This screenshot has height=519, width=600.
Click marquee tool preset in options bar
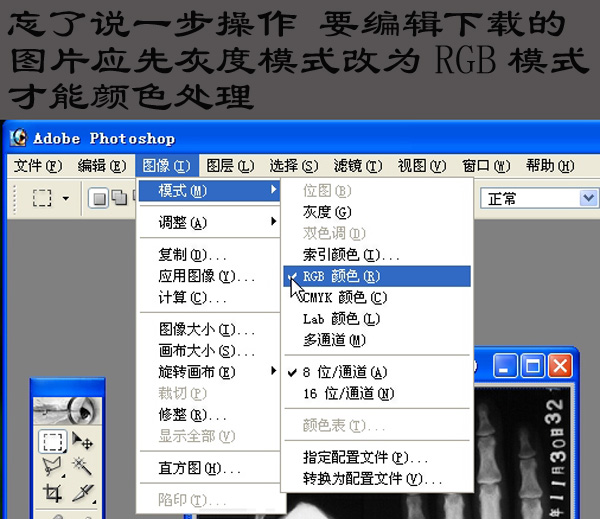point(41,198)
